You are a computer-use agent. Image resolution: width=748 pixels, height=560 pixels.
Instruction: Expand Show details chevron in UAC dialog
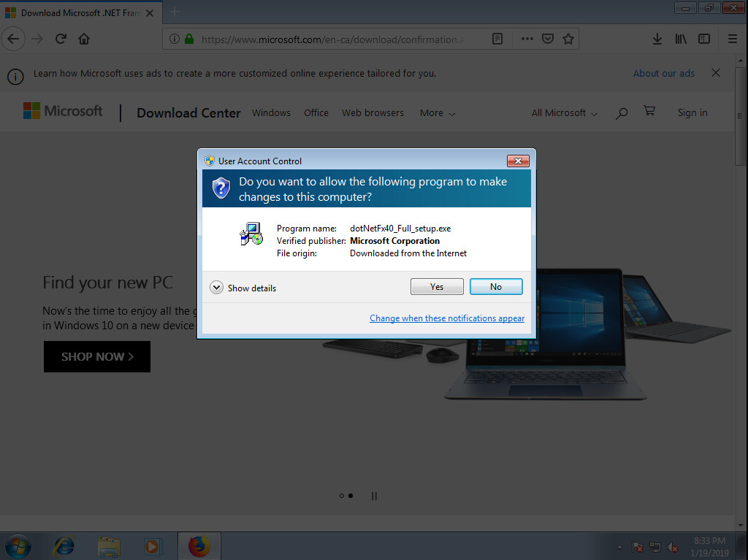pyautogui.click(x=216, y=288)
